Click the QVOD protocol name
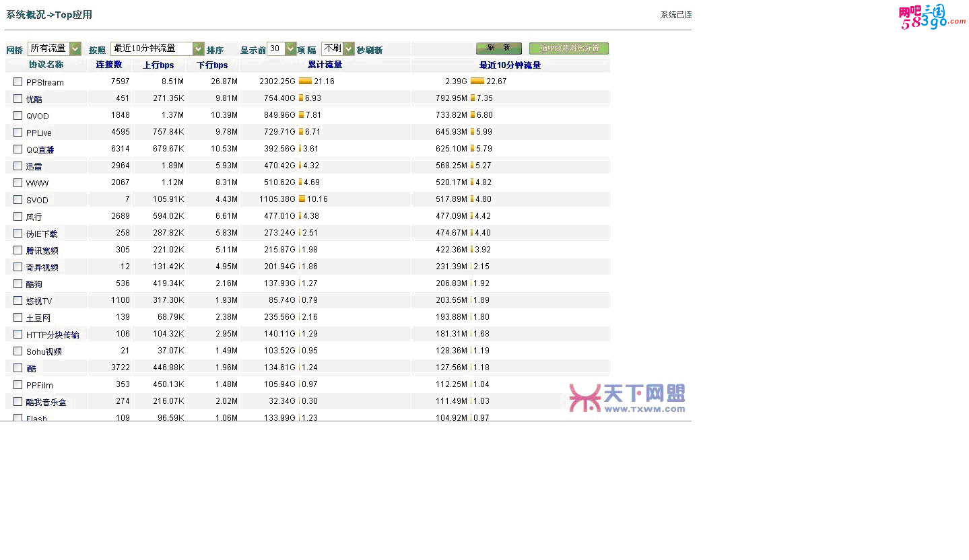 click(x=38, y=116)
